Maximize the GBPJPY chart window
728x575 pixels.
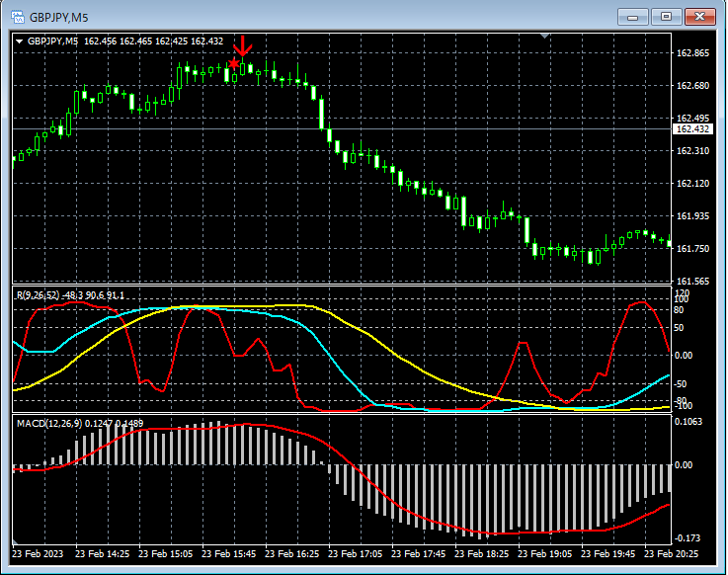tap(667, 16)
